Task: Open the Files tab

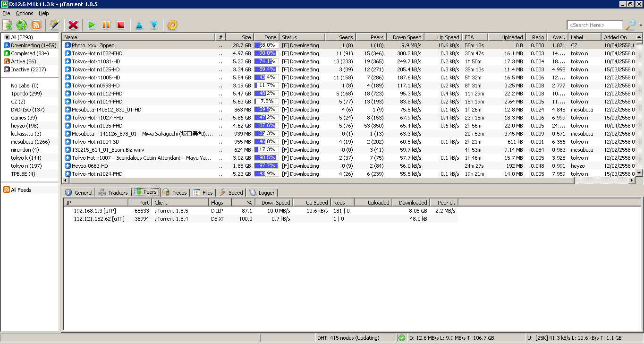Action: point(203,192)
